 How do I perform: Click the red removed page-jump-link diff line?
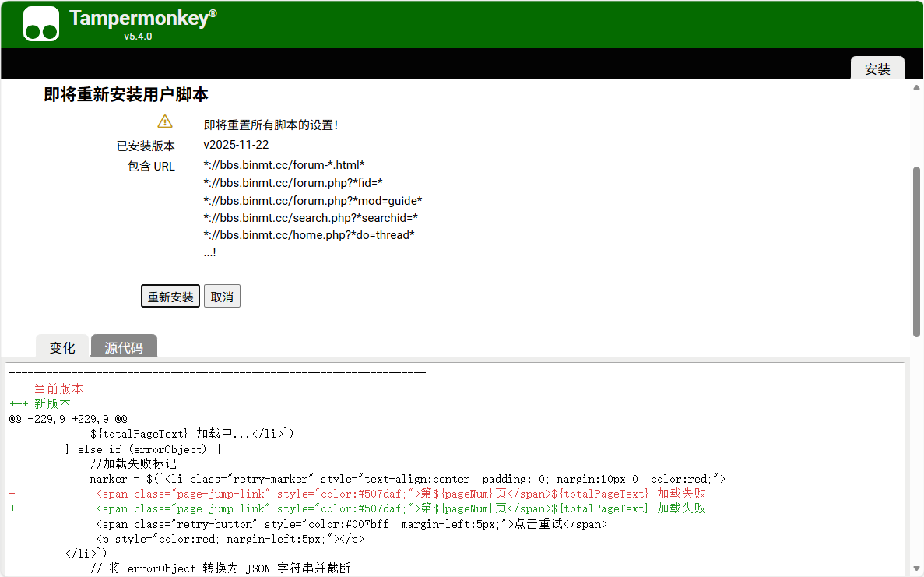[401, 494]
